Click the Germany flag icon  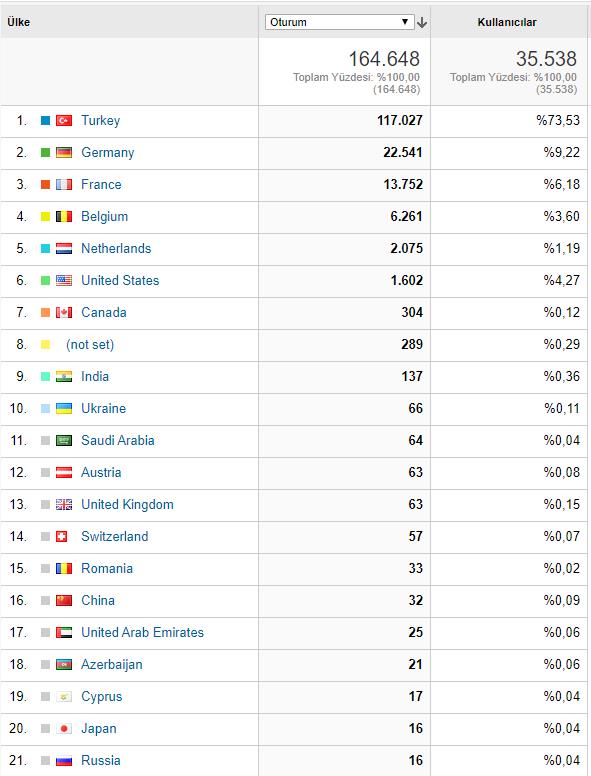click(x=64, y=152)
